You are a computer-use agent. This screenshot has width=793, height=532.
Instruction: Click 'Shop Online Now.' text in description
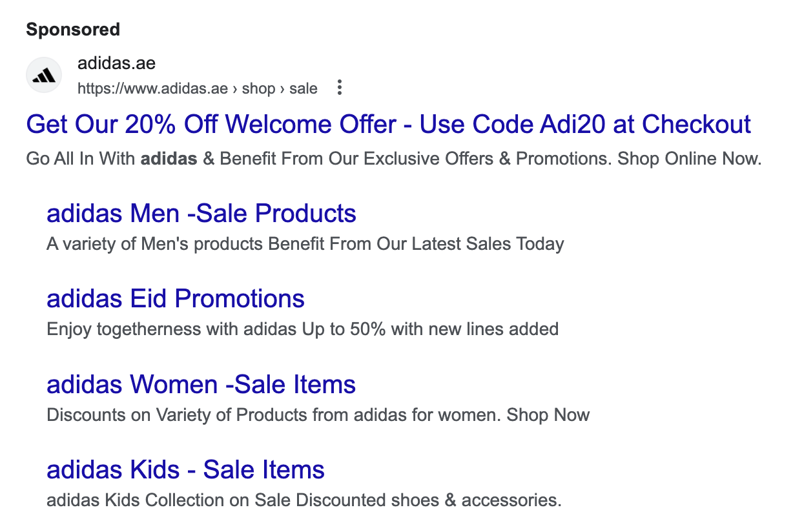[689, 158]
